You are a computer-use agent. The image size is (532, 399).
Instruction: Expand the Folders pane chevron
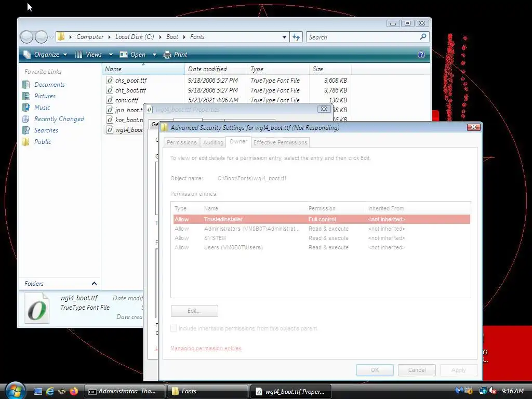pos(95,283)
